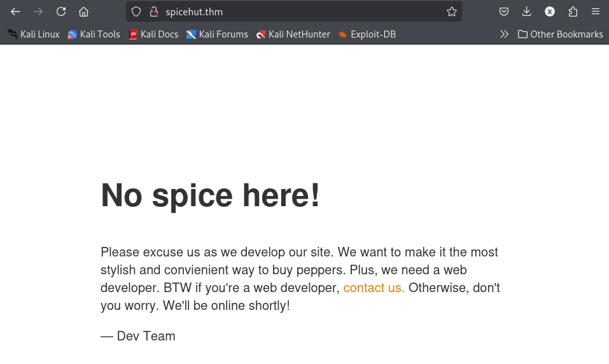Image resolution: width=609 pixels, height=364 pixels.
Task: Click the circled X extension icon
Action: point(550,11)
